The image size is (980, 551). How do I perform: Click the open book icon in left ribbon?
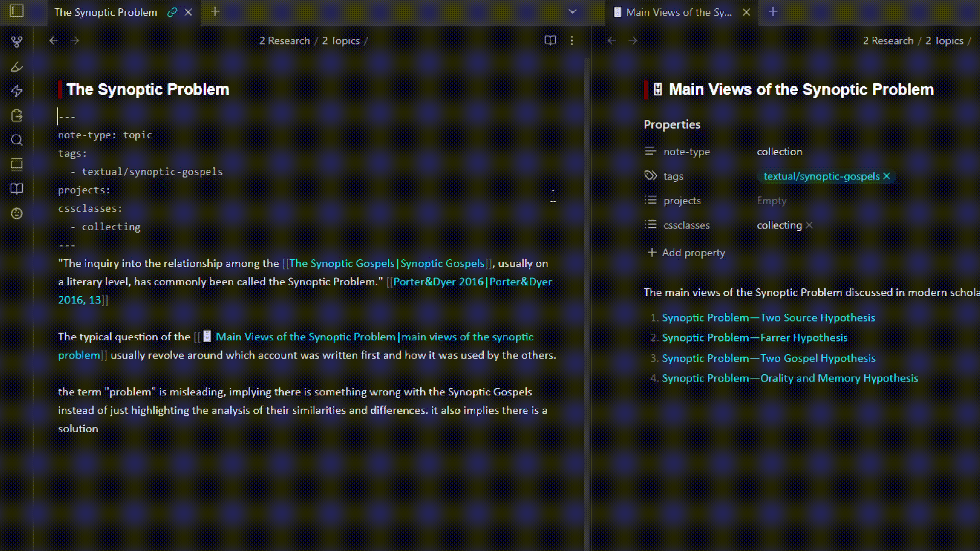pyautogui.click(x=17, y=189)
